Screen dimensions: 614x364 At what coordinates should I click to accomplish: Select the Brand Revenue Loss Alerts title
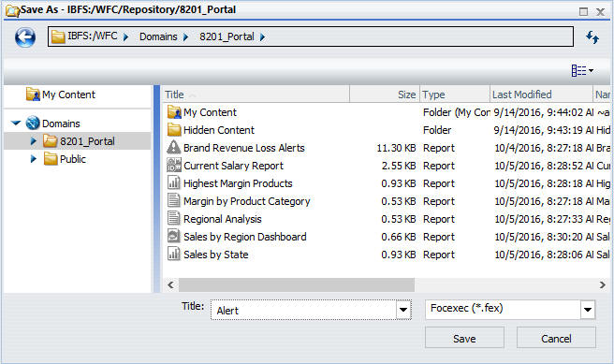point(244,148)
